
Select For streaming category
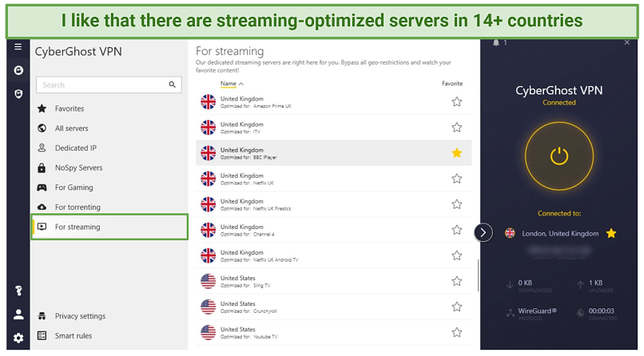[109, 227]
